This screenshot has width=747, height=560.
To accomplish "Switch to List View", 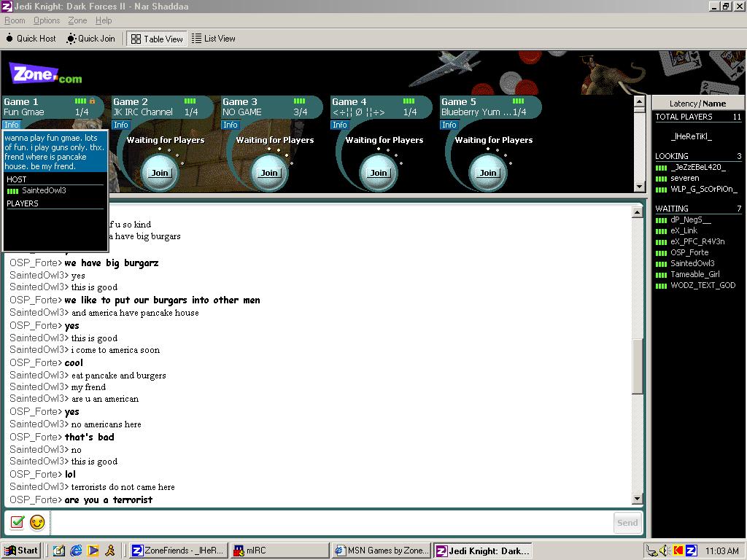I will 214,39.
